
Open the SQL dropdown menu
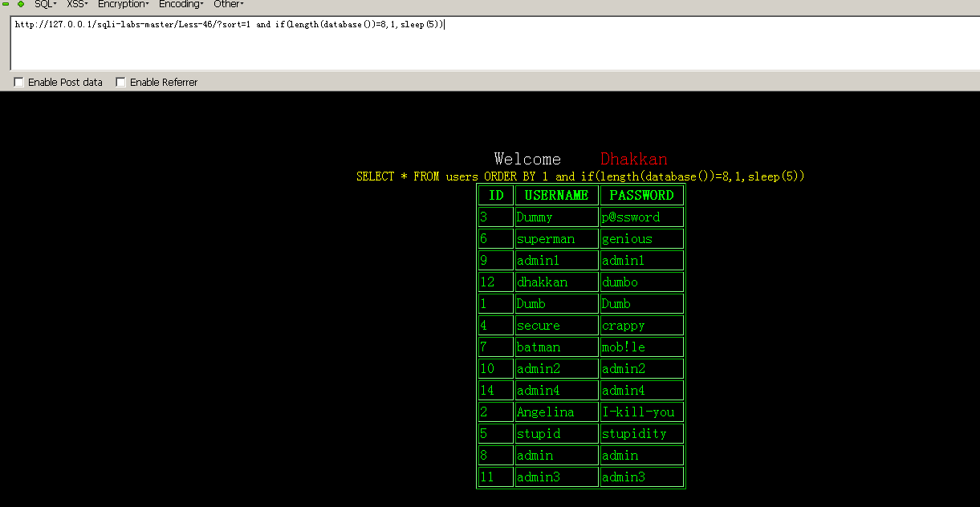(45, 4)
